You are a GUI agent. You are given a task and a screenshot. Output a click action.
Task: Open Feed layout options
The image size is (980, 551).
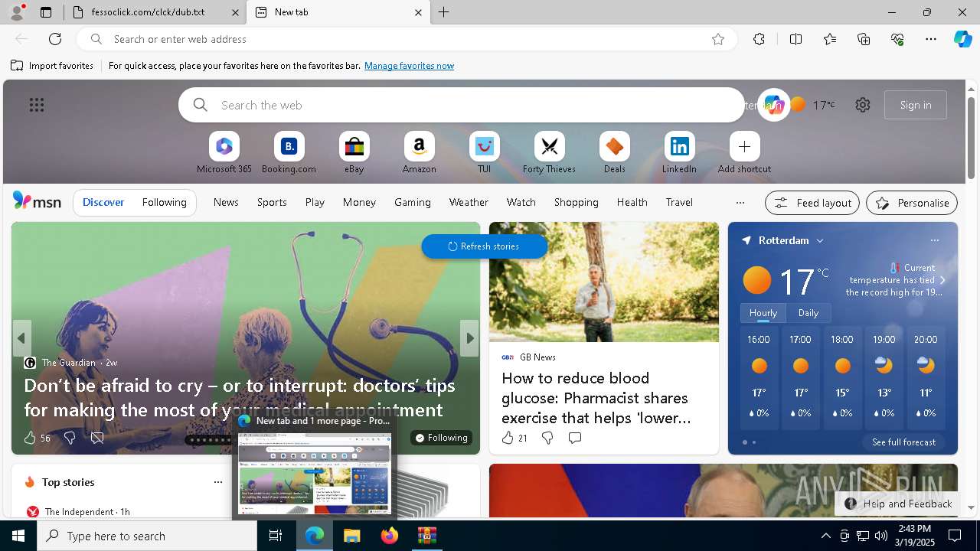coord(812,203)
